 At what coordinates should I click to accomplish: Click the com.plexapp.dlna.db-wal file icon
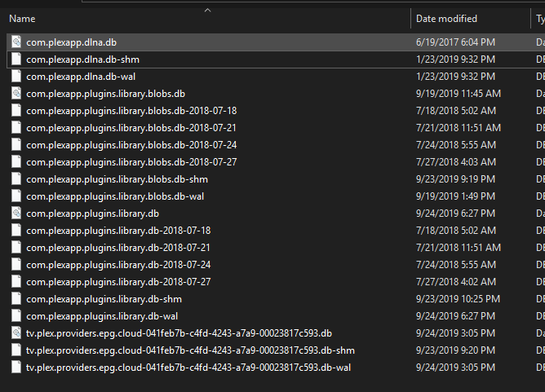point(16,76)
